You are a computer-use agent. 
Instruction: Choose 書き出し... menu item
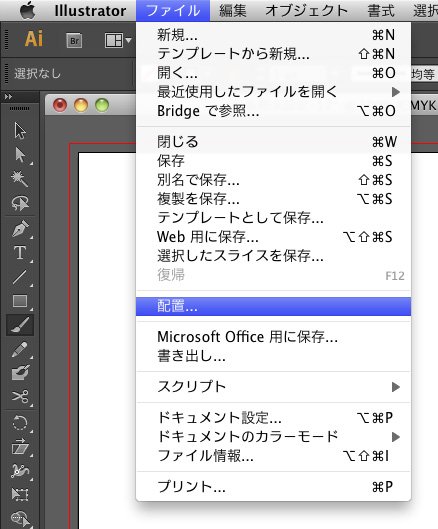click(273, 356)
